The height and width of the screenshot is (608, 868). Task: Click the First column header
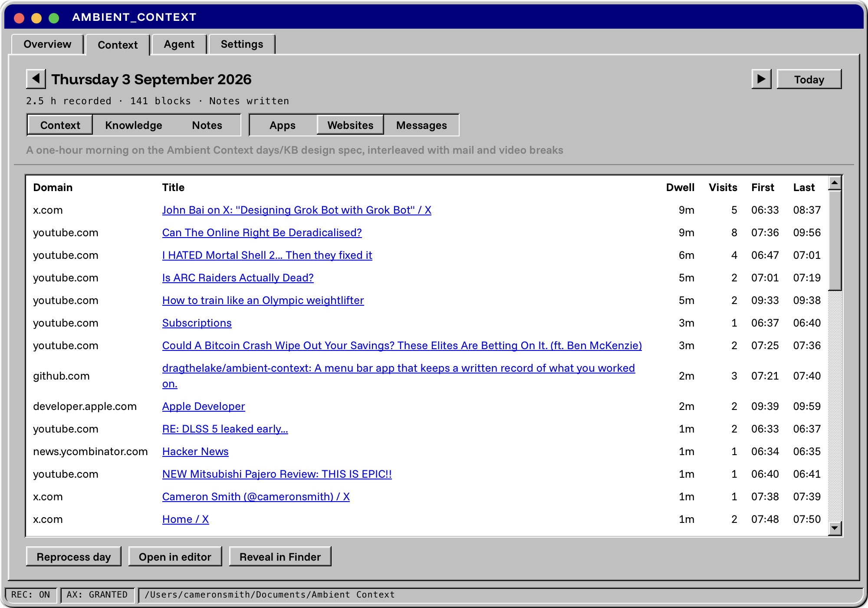[x=763, y=188]
